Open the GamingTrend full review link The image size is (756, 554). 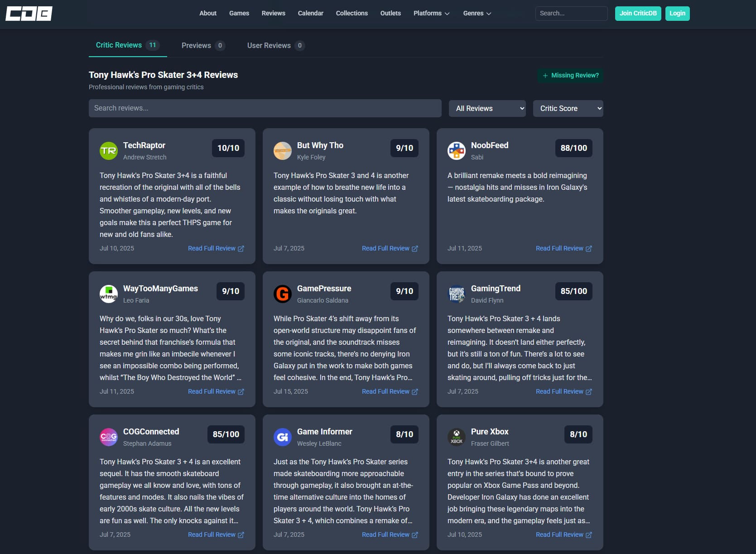564,391
